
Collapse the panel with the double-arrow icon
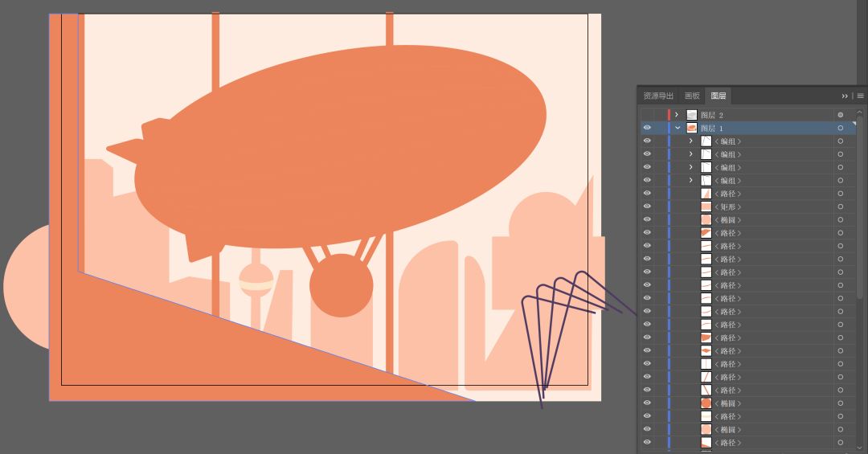[845, 96]
